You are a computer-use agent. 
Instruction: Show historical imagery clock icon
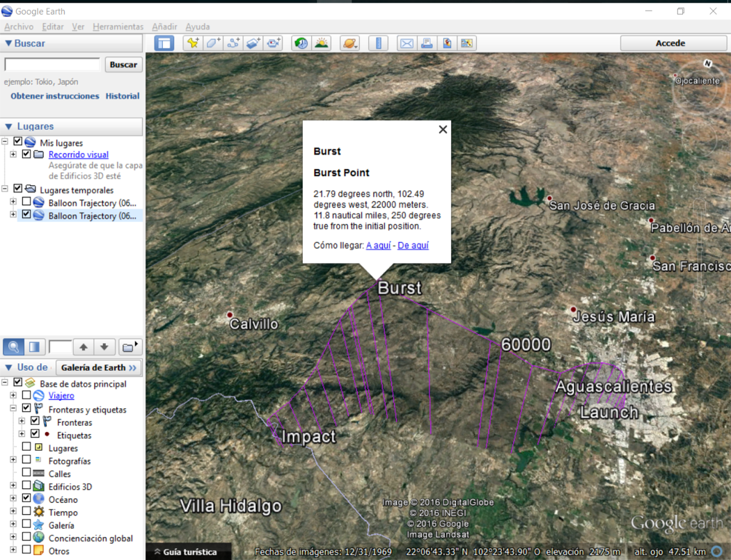click(301, 43)
